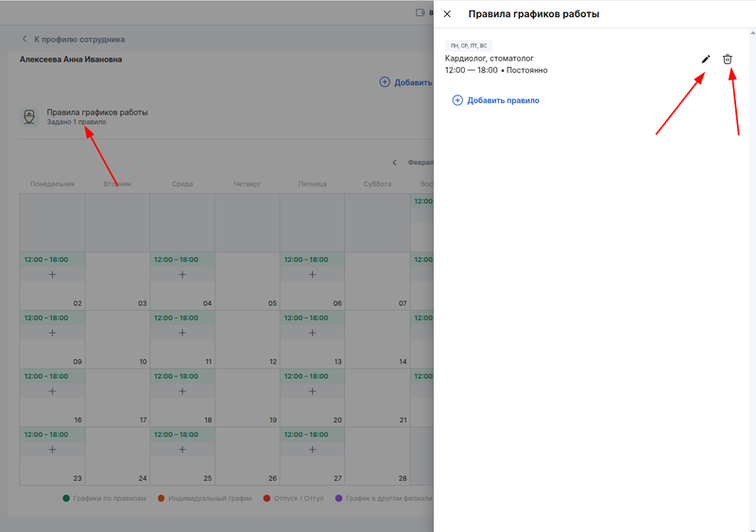The height and width of the screenshot is (532, 756).
Task: Click Задано 1 правило subtitle
Action: point(77,122)
